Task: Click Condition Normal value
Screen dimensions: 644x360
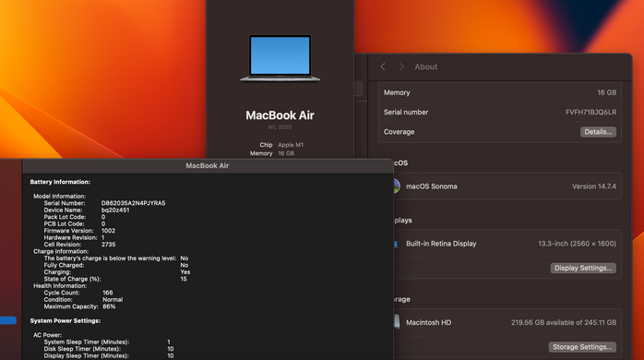Action: coord(113,300)
